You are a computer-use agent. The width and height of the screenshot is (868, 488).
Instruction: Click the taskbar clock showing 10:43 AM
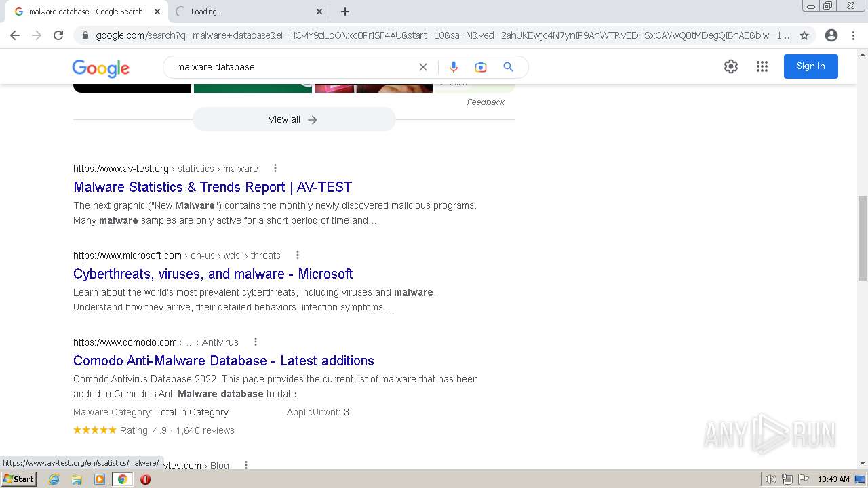pos(833,479)
